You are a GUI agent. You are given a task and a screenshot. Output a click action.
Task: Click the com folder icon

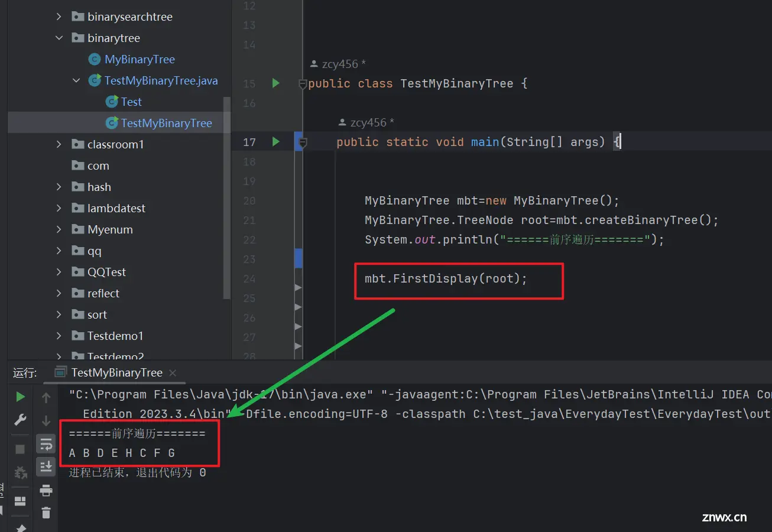tap(77, 166)
